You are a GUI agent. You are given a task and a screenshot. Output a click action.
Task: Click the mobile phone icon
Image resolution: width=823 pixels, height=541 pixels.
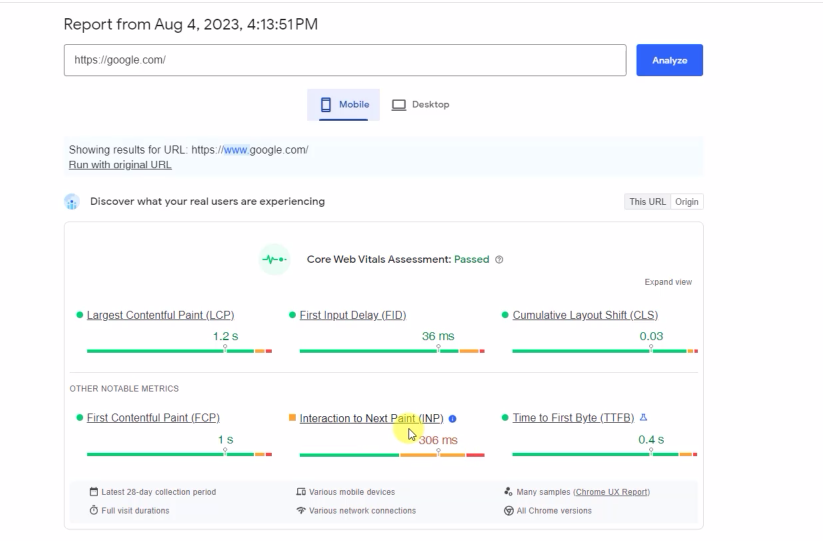[x=326, y=104]
